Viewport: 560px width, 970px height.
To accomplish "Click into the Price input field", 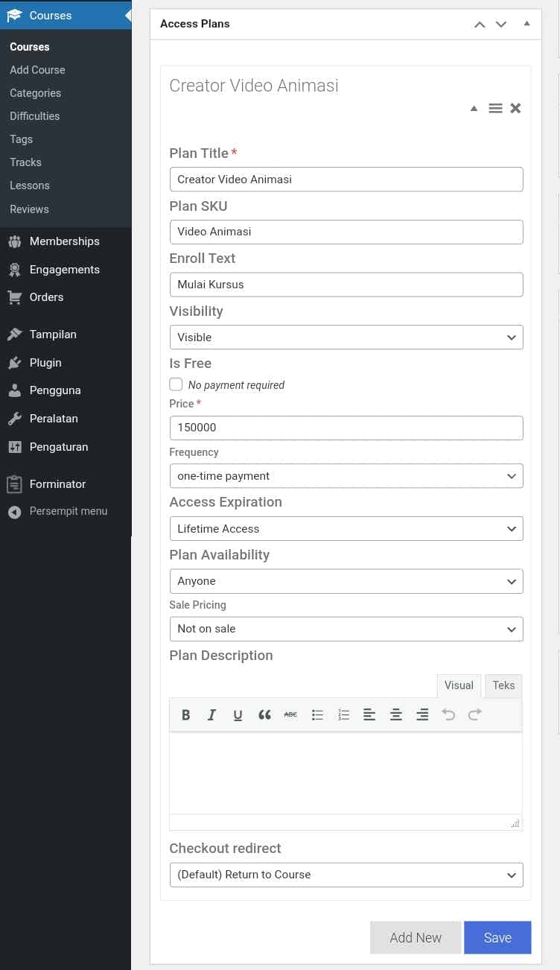I will (346, 428).
